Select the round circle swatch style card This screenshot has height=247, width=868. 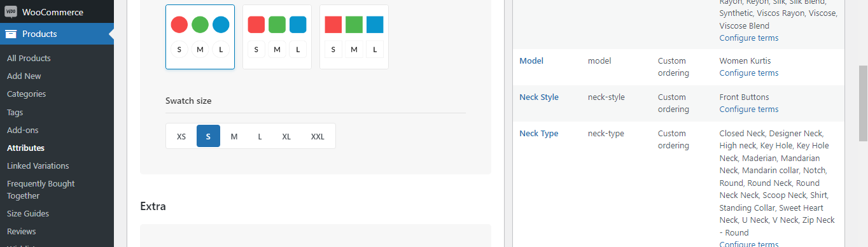[x=200, y=37]
